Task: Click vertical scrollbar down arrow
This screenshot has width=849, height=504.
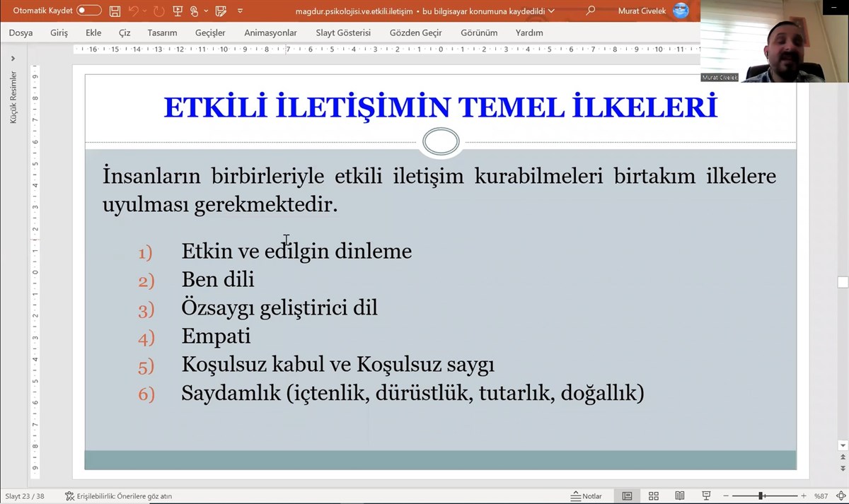Action: pos(843,446)
